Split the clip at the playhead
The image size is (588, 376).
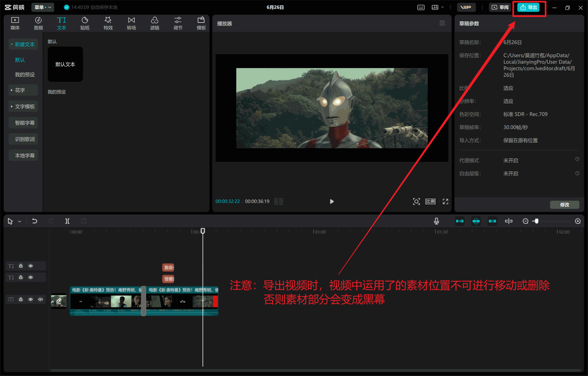pos(67,221)
